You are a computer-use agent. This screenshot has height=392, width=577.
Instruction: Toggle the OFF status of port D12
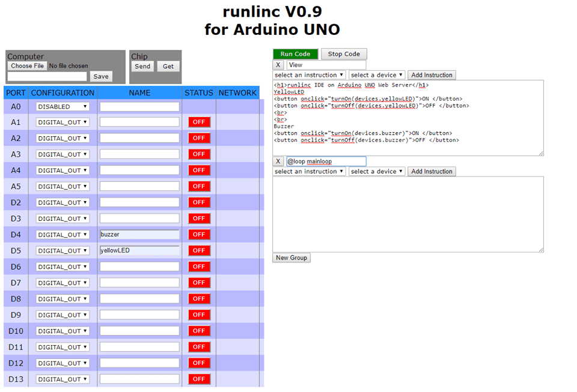[199, 363]
